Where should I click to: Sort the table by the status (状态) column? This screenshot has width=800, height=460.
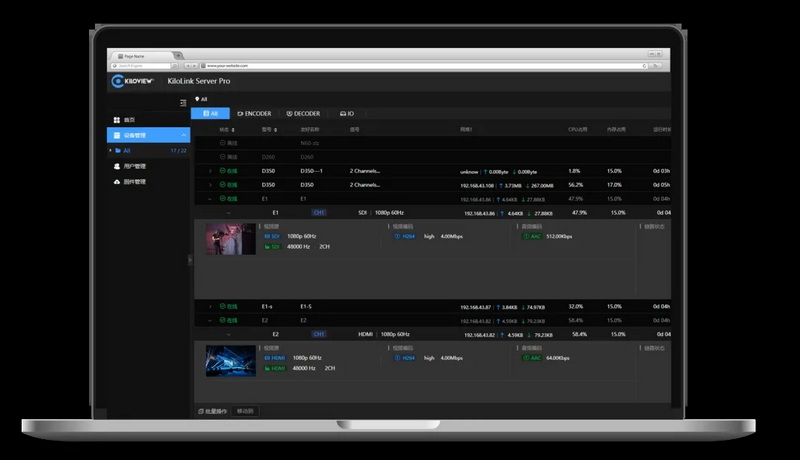[x=233, y=129]
